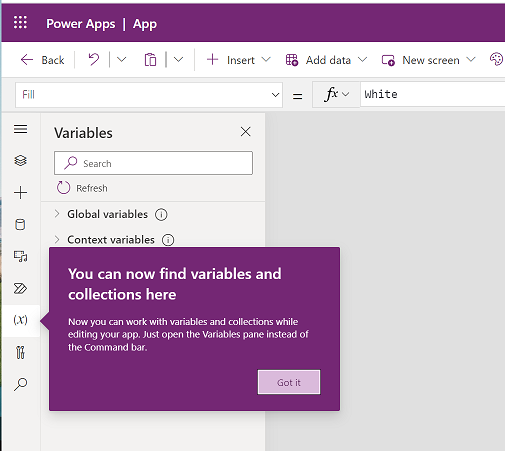Open Advanced tools icon in sidebar
Screen dimensions: 505x451
coord(20,352)
